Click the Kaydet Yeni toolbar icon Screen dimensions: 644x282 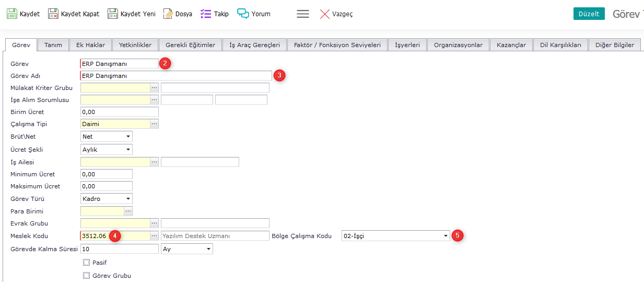tap(113, 14)
